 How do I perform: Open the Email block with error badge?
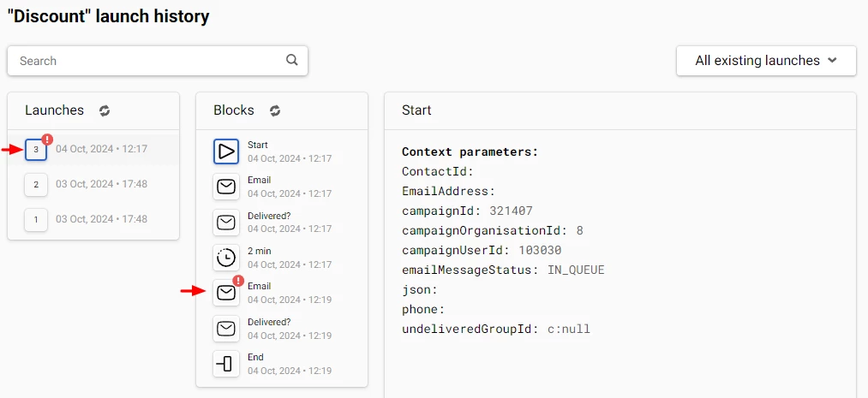tap(226, 293)
